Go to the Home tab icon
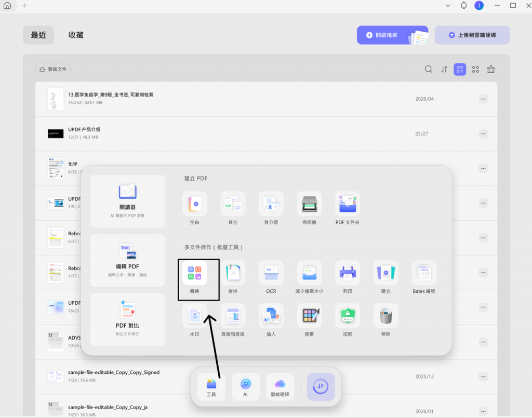 pos(7,5)
